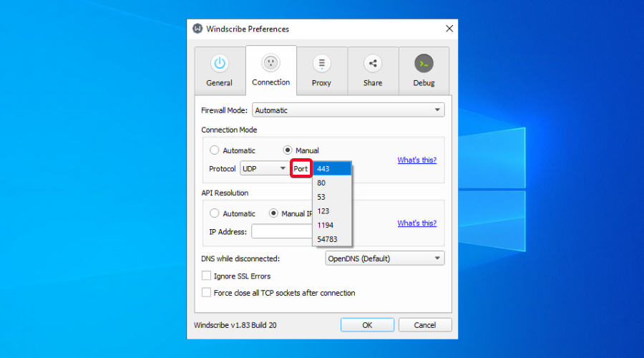Click the Proxy tab icon
Image resolution: width=644 pixels, height=358 pixels.
[321, 63]
